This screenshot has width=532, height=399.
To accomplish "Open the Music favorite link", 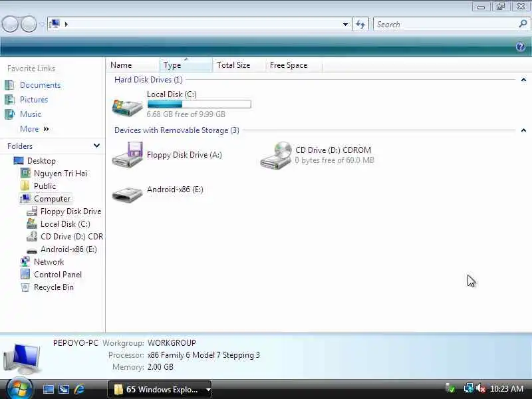I will pos(31,114).
